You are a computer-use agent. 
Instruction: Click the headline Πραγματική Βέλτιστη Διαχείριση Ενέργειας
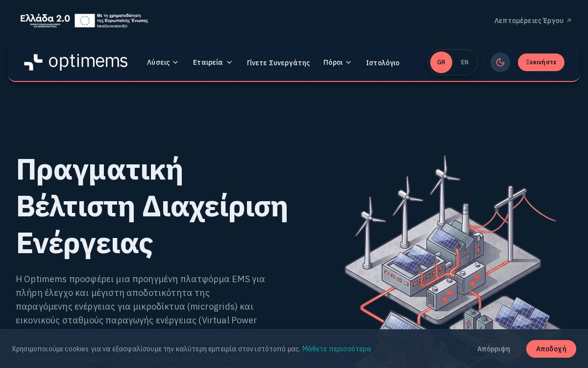[152, 206]
